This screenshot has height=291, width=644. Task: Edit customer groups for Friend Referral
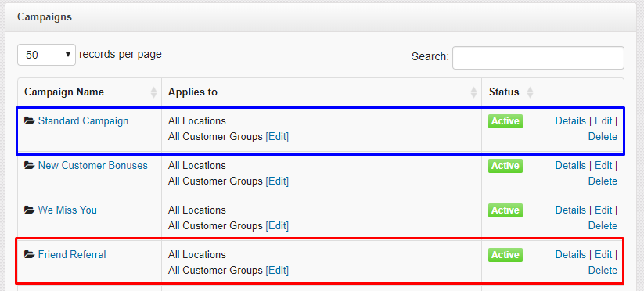point(277,270)
